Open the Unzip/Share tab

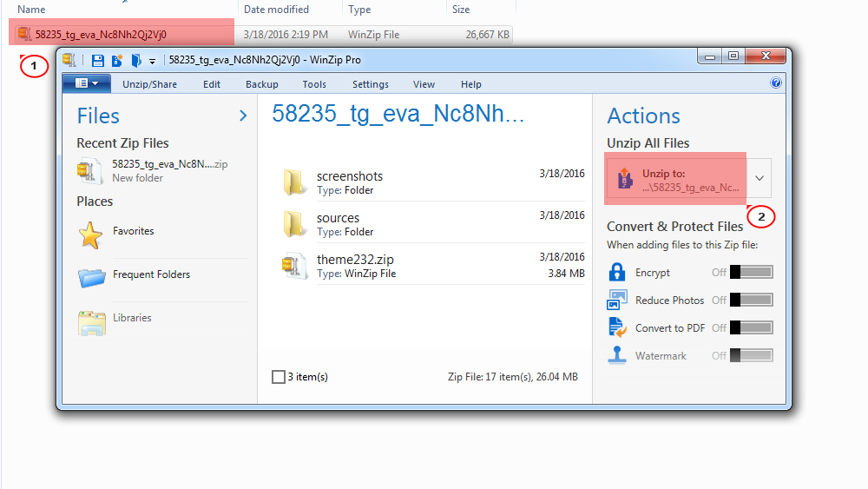pyautogui.click(x=149, y=84)
